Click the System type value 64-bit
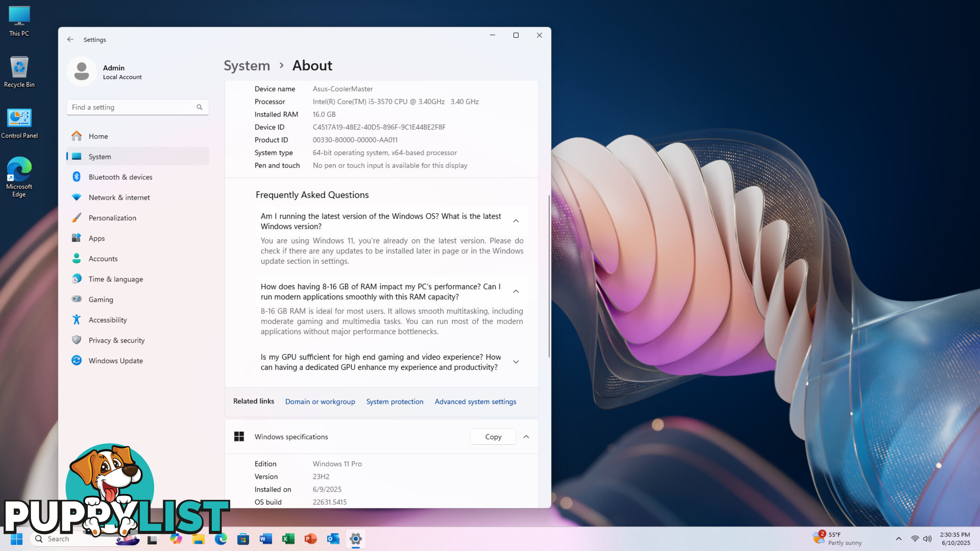This screenshot has height=551, width=980. coord(385,153)
